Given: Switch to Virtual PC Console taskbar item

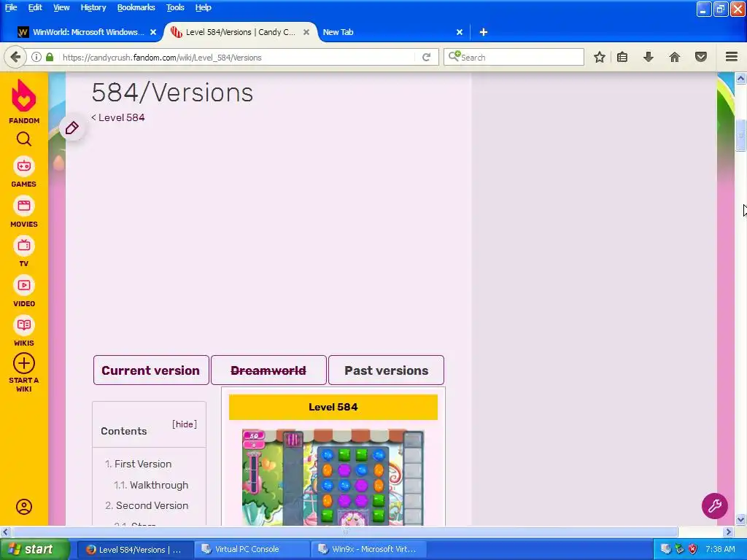Looking at the screenshot, I should [252, 549].
